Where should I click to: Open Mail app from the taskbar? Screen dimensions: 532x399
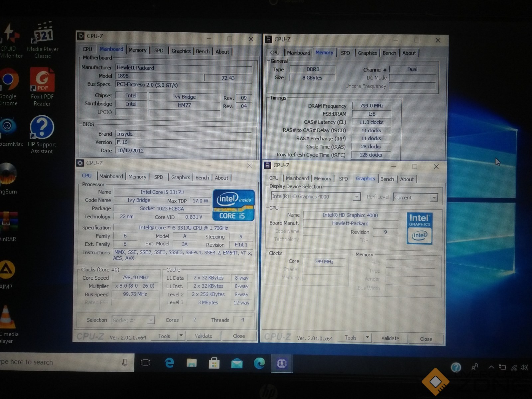tap(237, 363)
